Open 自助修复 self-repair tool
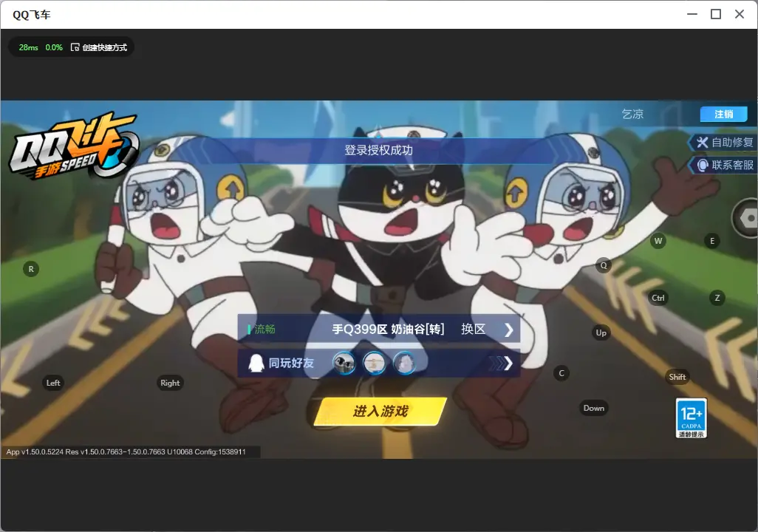This screenshot has height=532, width=758. tap(724, 142)
